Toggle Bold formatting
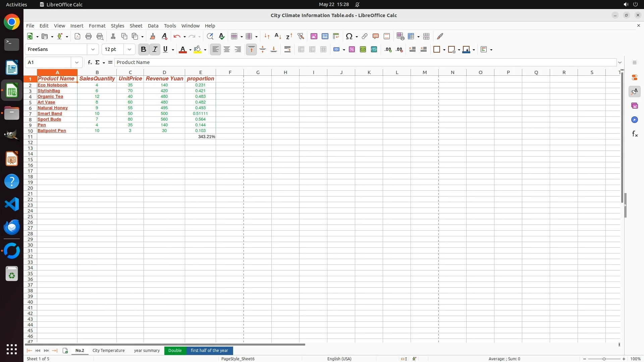This screenshot has height=362, width=644. [x=144, y=50]
